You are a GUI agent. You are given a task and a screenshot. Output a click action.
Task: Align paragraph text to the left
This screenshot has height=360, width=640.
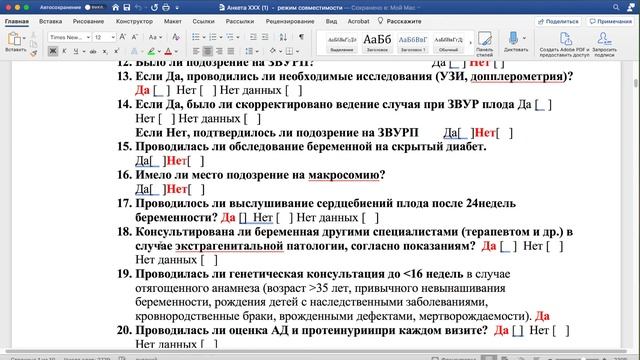pos(196,51)
